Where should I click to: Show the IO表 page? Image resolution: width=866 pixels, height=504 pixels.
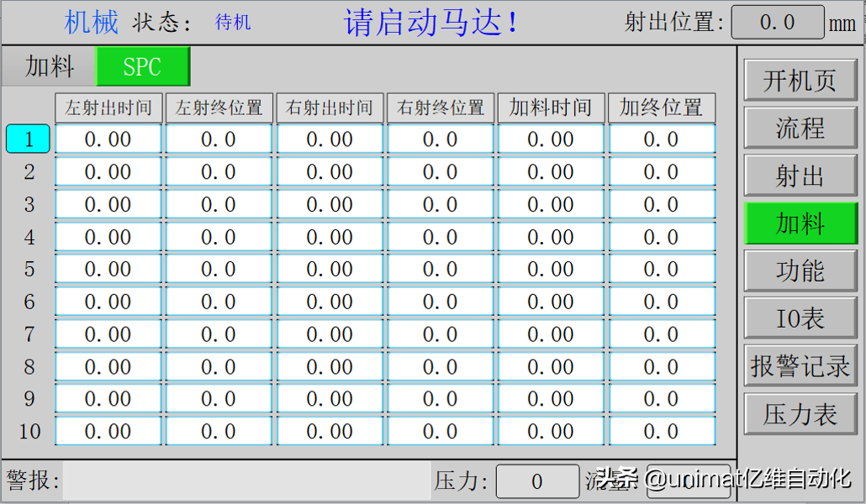click(x=800, y=318)
